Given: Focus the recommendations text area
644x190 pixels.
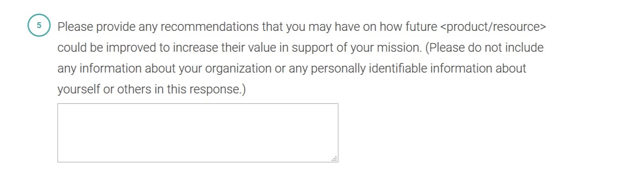Looking at the screenshot, I should [198, 132].
